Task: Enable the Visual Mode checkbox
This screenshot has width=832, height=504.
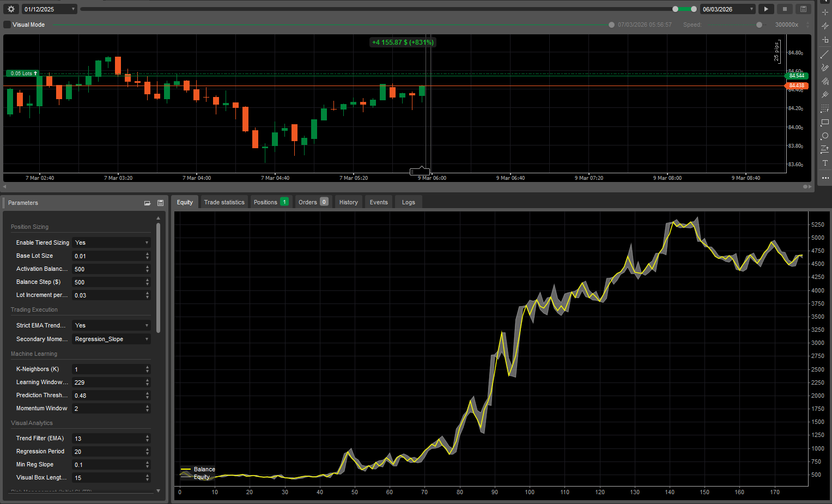Action: pos(7,25)
